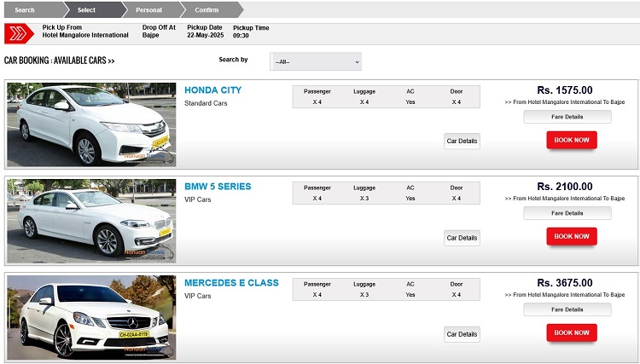Click VIP Cars label under Mercedes E Class
Screen dimensions: 640x364
click(198, 296)
